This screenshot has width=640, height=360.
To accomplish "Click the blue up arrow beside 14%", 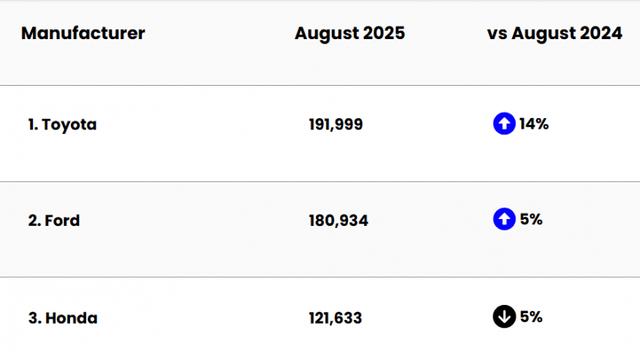I will pos(504,123).
